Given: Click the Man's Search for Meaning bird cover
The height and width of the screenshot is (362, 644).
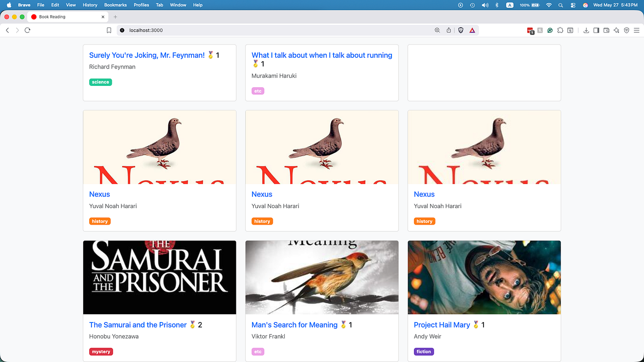Looking at the screenshot, I should (322, 277).
